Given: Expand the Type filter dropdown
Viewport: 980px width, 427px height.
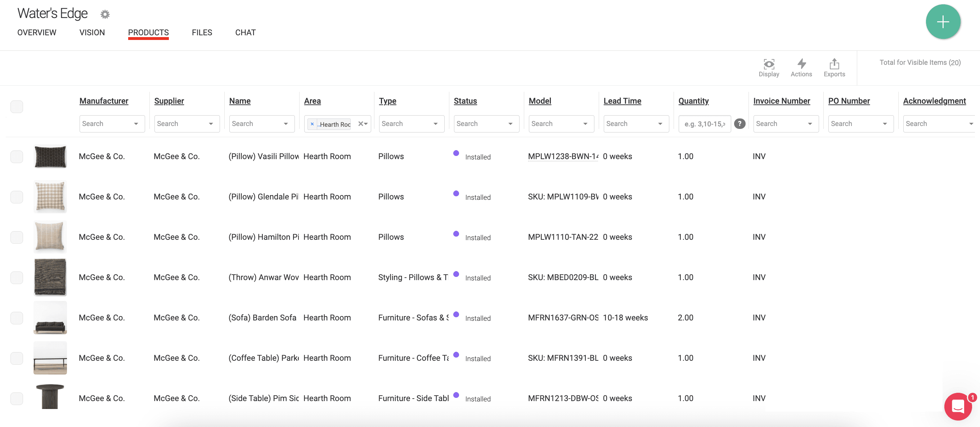Looking at the screenshot, I should tap(435, 124).
